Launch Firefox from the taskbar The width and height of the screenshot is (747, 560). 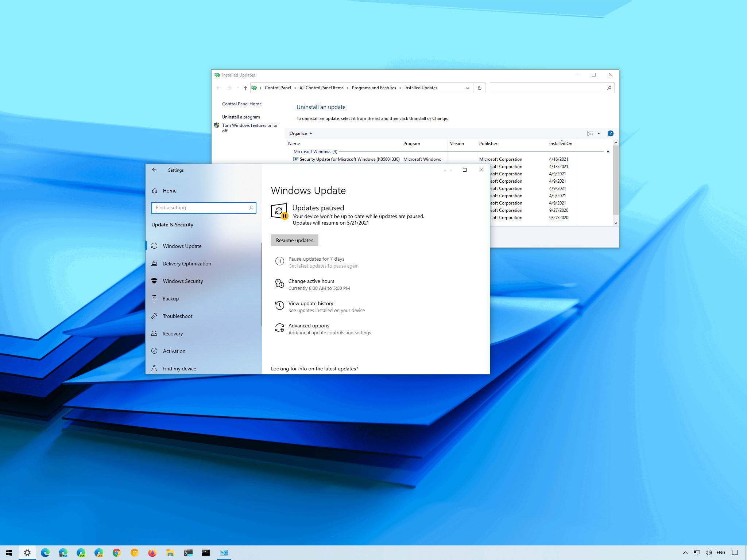152,552
